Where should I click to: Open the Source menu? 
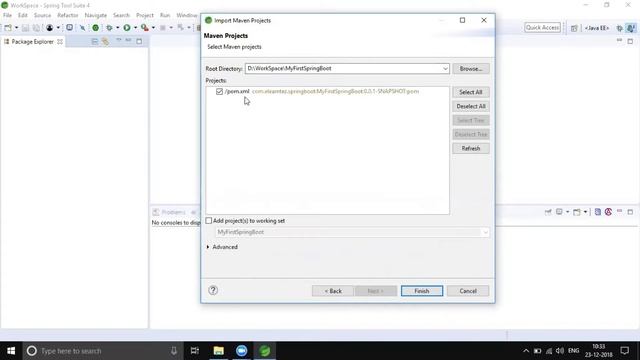(x=42, y=15)
